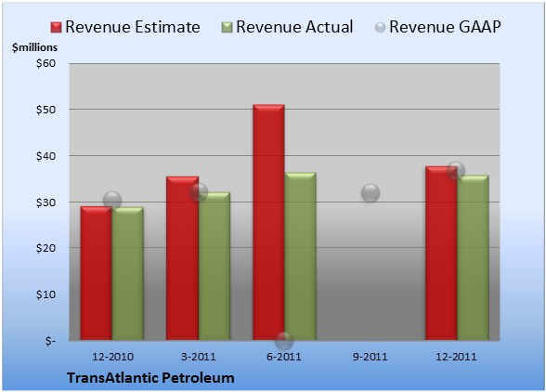Click the $10 axis value
Image resolution: width=546 pixels, height=392 pixels.
(46, 294)
